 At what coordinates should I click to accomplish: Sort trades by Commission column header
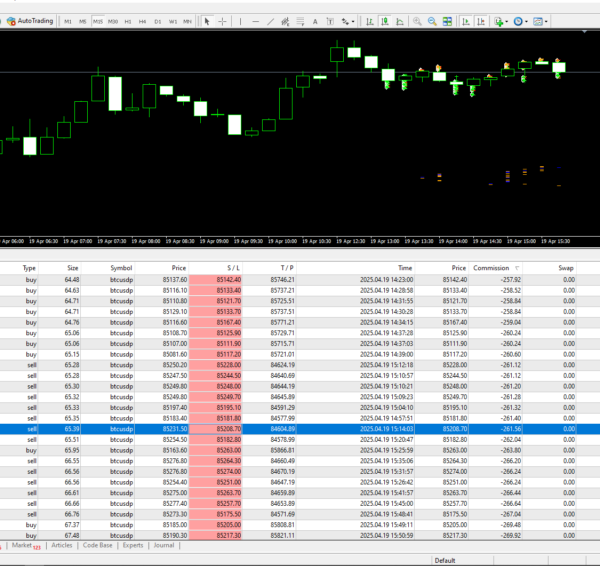coord(491,268)
